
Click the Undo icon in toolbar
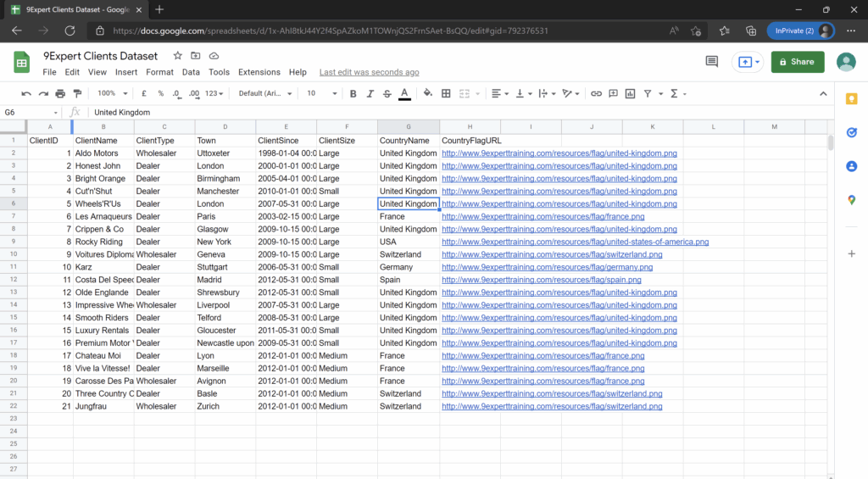click(26, 93)
